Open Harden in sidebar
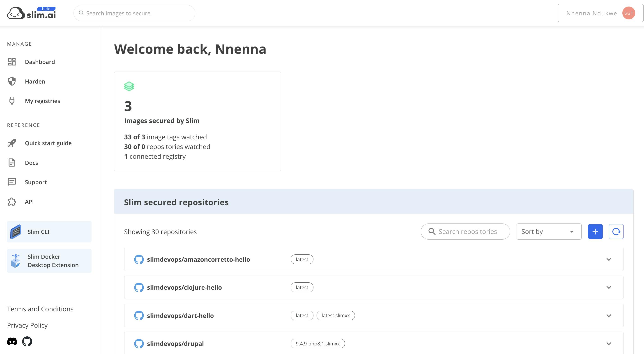 click(x=35, y=81)
